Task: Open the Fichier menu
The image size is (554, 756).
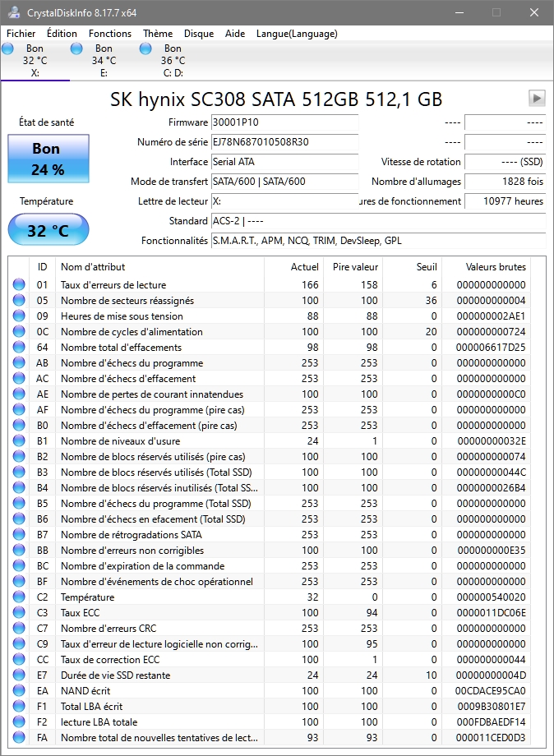Action: tap(21, 34)
